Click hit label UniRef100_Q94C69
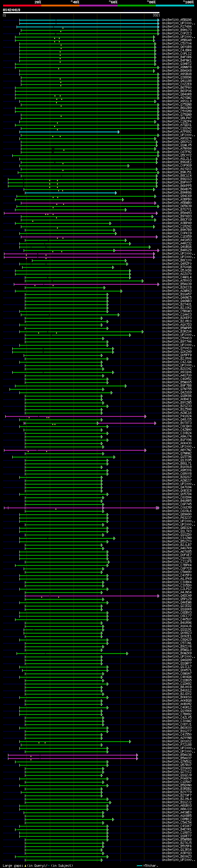 [177, 196]
